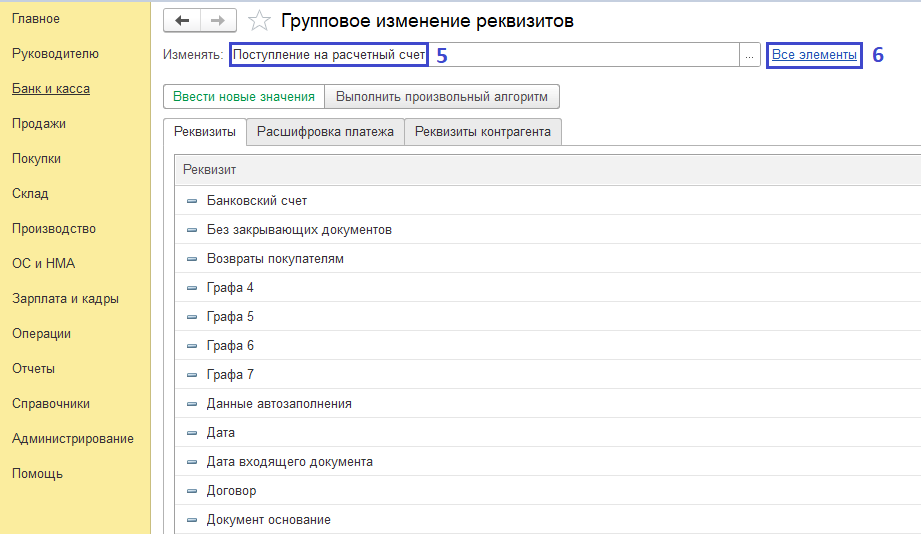Open the Администрирование section
The image size is (921, 534).
(73, 439)
